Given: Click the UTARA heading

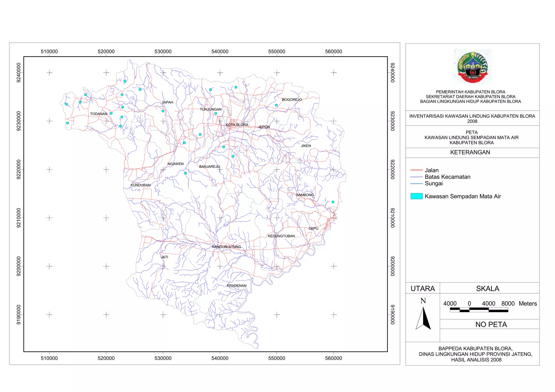Looking at the screenshot, I should 422,288.
